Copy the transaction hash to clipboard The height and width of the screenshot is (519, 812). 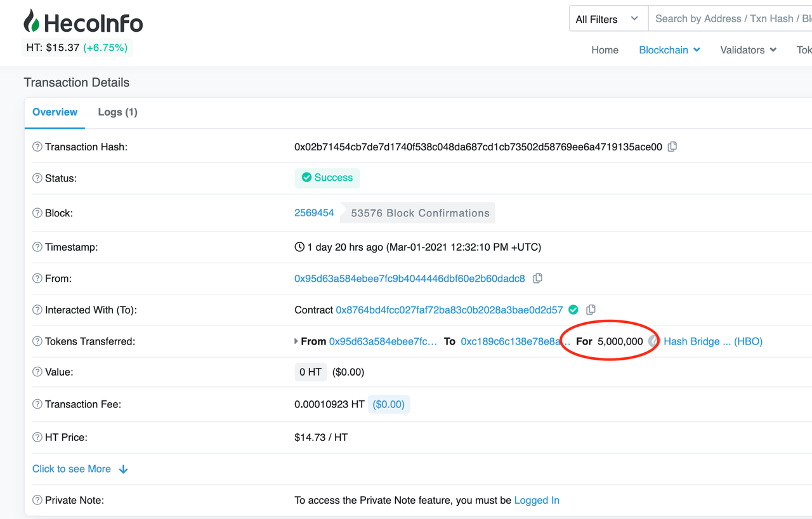(x=672, y=147)
